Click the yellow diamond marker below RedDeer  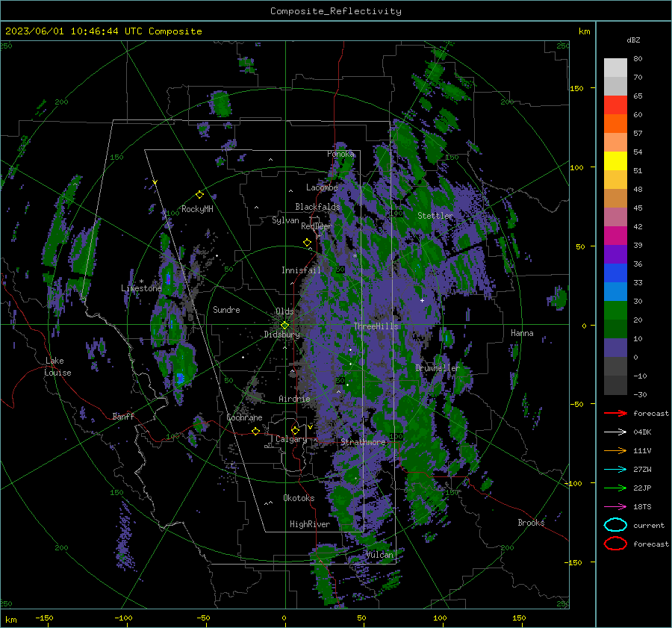pos(307,243)
